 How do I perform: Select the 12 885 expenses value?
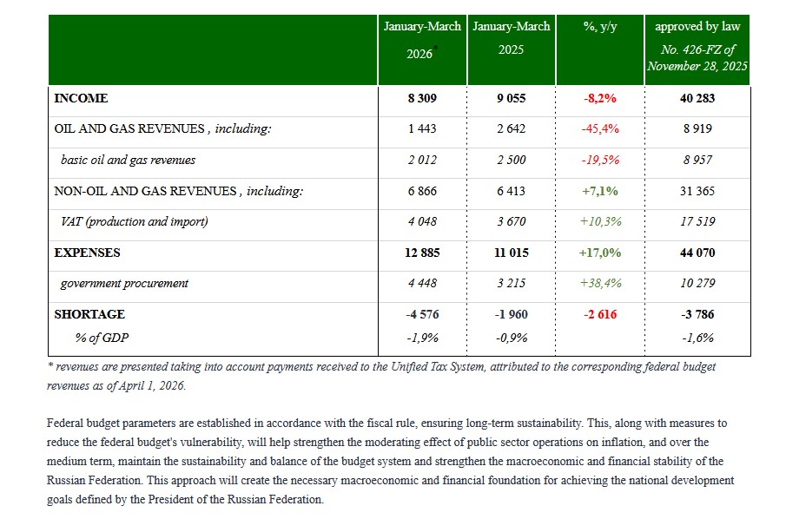tap(422, 253)
